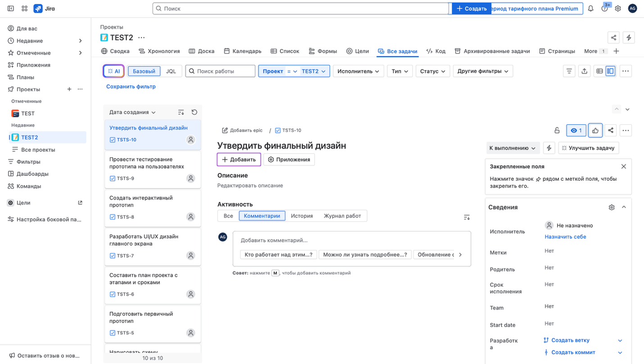
Task: Open the "Доска" tab
Action: [x=202, y=51]
